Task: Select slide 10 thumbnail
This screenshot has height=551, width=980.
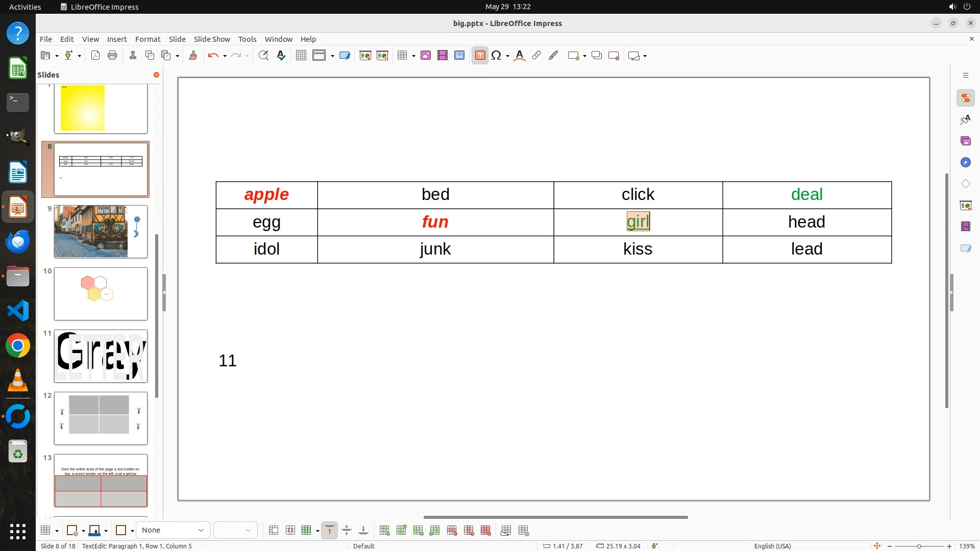Action: [101, 294]
